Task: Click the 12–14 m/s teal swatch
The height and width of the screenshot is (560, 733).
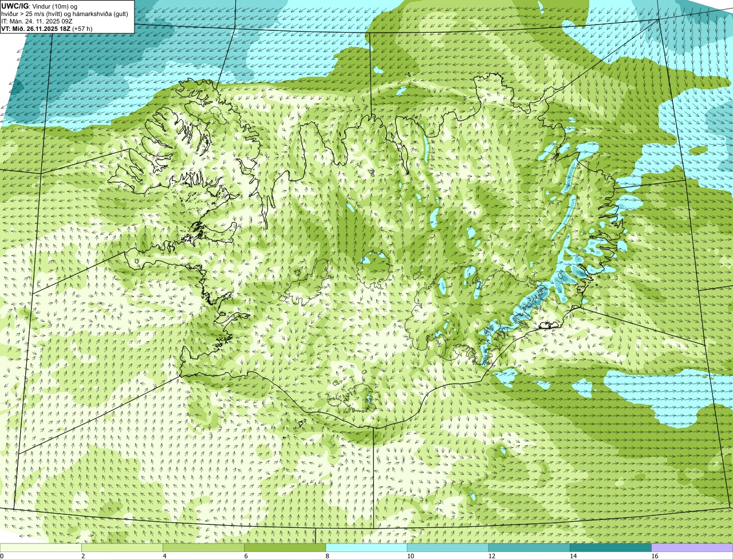Action: point(530,547)
